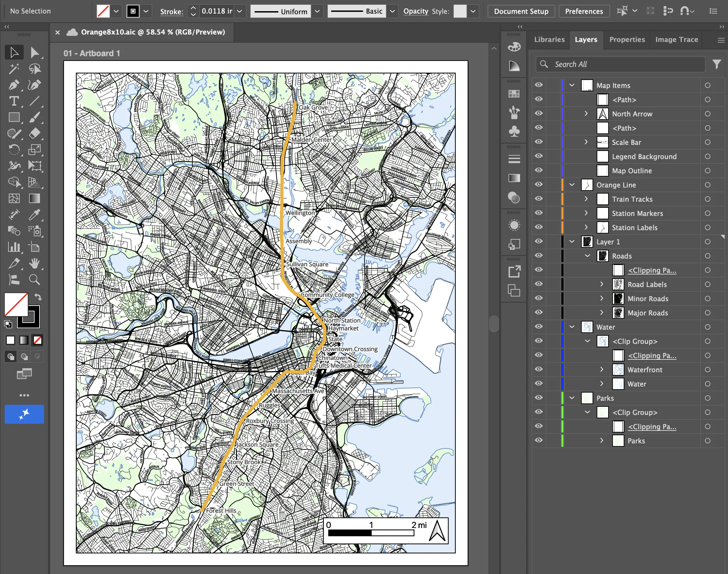Select the Eyedropper tool
728x574 pixels.
(x=35, y=215)
